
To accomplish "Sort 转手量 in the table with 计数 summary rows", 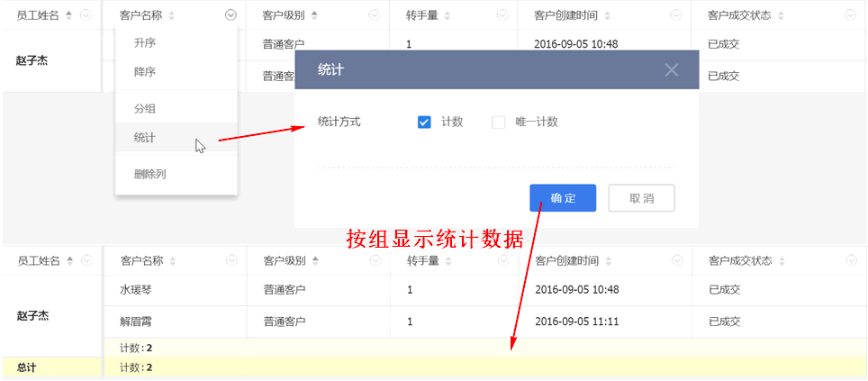I will click(x=448, y=261).
